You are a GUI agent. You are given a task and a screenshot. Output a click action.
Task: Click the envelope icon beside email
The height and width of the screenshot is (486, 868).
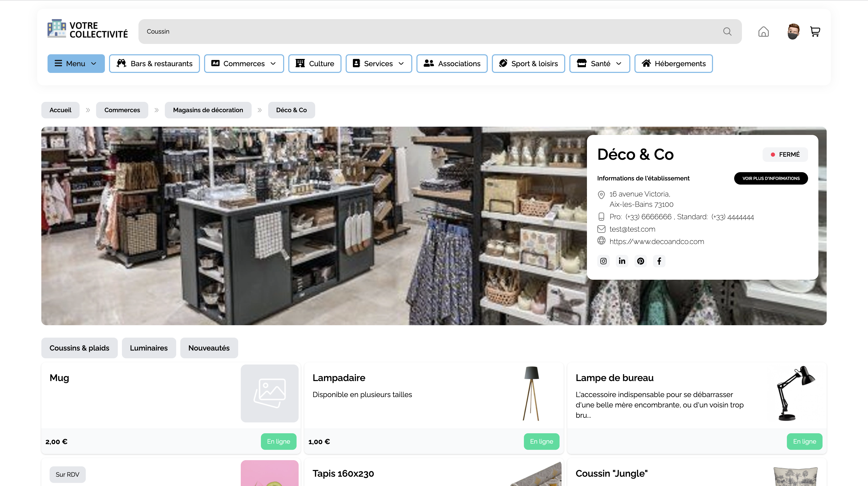[x=601, y=229]
